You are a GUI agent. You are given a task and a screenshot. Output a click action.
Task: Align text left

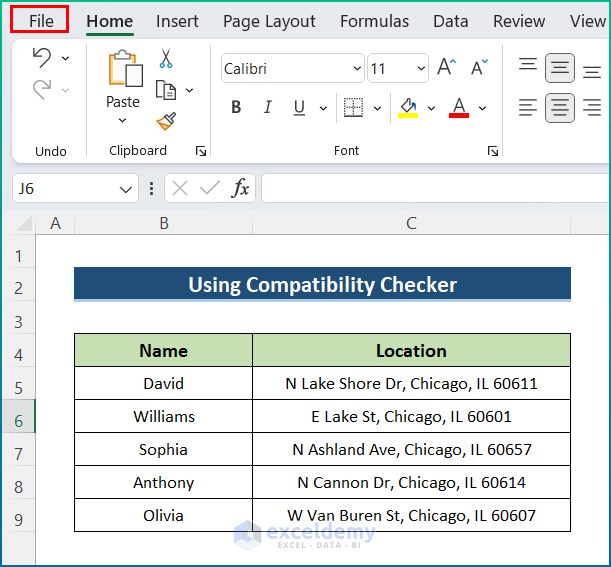pos(528,108)
